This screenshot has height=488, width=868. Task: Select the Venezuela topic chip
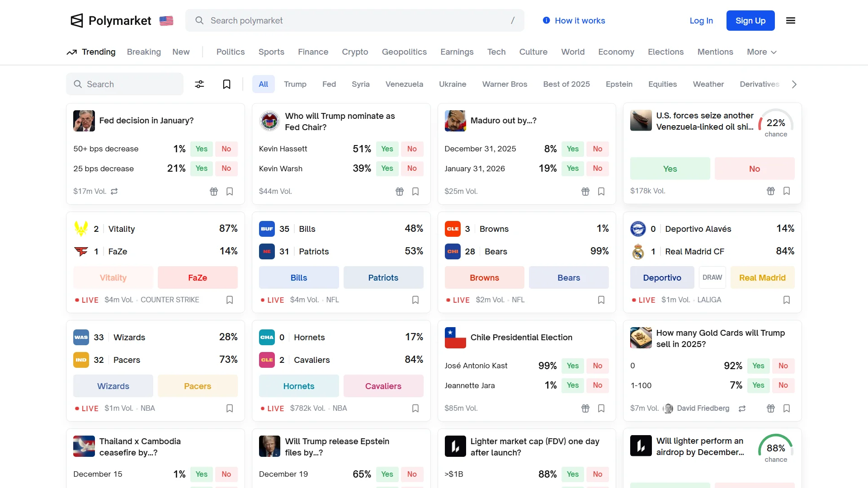click(404, 84)
